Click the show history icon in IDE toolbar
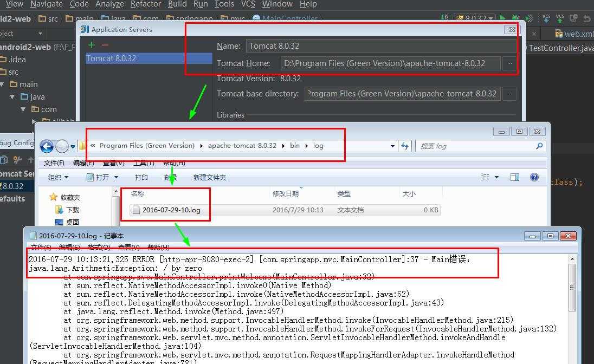594x364 pixels. click(x=573, y=18)
